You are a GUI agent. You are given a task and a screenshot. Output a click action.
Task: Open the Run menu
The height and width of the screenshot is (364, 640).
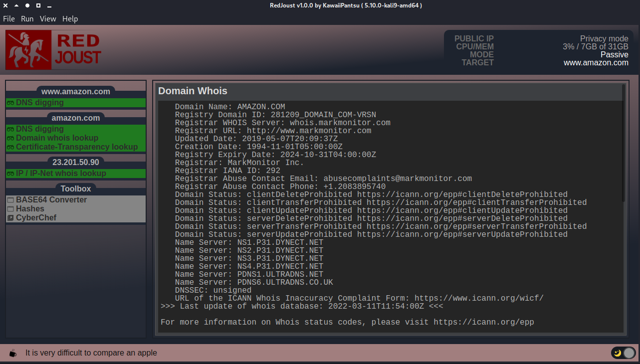point(27,19)
